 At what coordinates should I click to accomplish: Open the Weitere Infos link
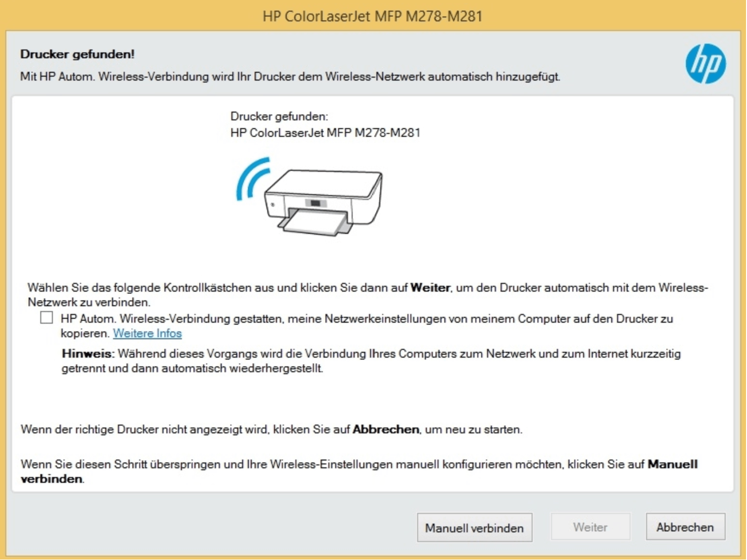coord(147,333)
